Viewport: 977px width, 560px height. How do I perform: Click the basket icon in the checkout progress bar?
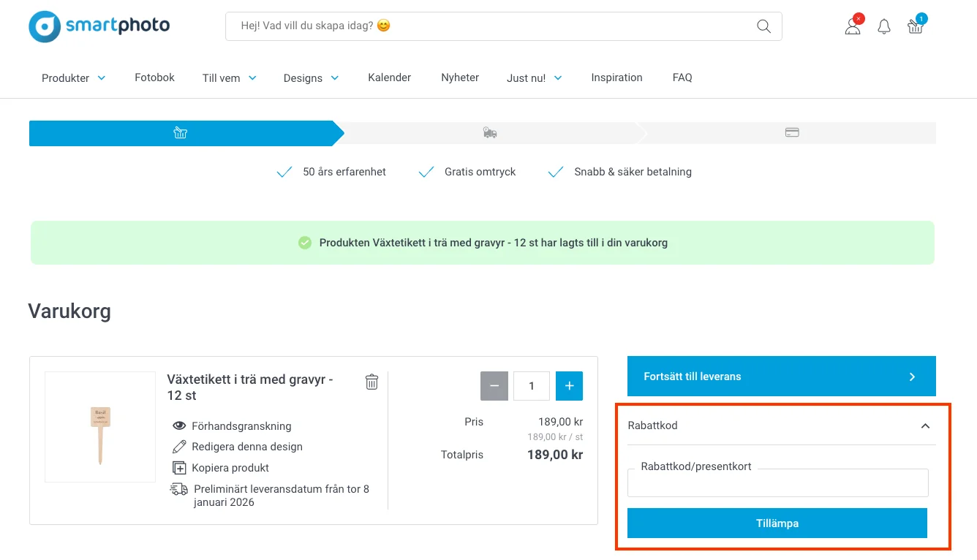181,132
